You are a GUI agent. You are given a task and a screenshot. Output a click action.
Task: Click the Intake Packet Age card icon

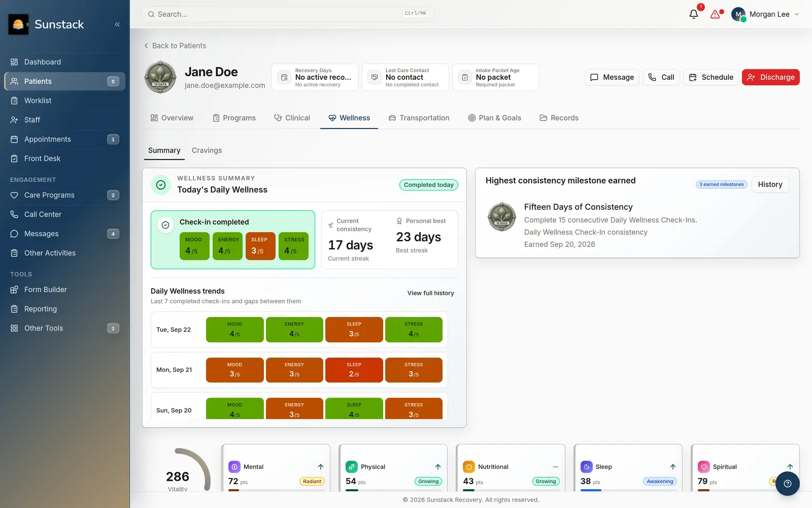465,77
